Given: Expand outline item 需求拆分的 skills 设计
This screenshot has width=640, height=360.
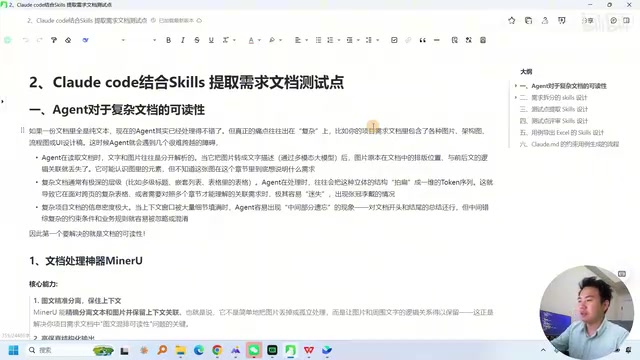Looking at the screenshot, I should tap(516, 98).
